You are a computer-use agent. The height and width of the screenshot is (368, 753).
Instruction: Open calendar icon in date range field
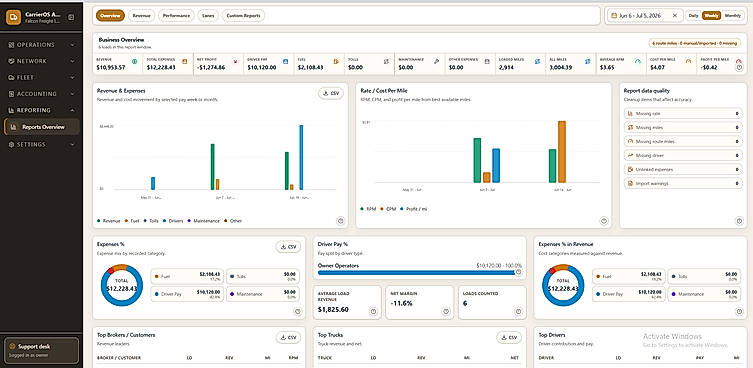click(614, 15)
